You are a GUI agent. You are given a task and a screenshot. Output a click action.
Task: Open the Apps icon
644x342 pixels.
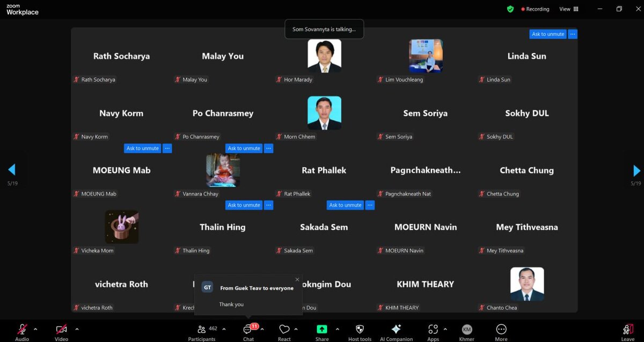(433, 329)
